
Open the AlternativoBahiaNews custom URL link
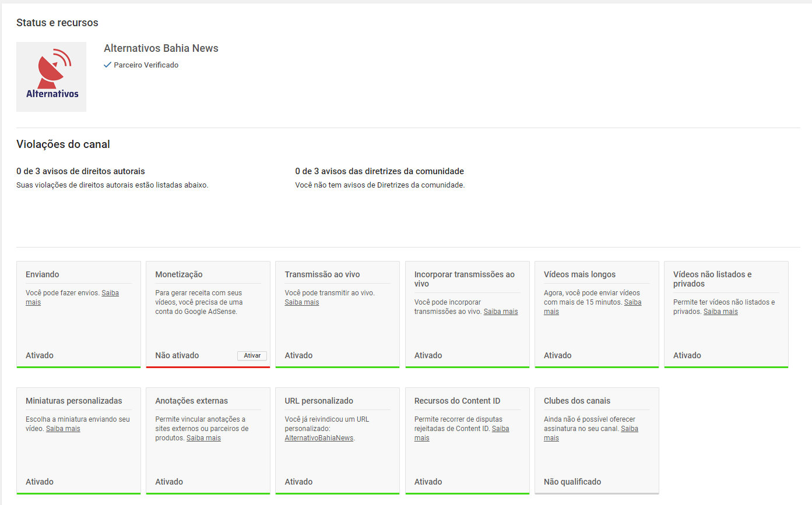click(319, 438)
